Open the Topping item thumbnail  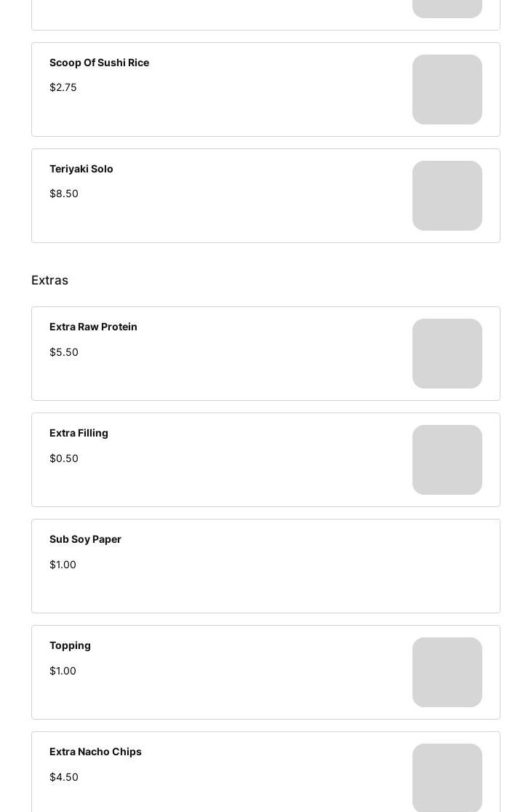(447, 672)
